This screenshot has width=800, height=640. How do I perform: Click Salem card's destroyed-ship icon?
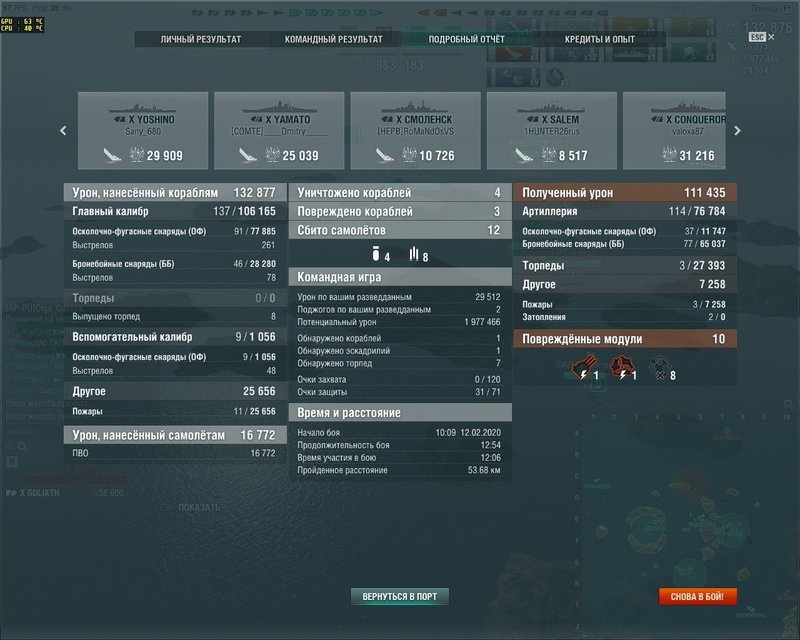pos(524,155)
